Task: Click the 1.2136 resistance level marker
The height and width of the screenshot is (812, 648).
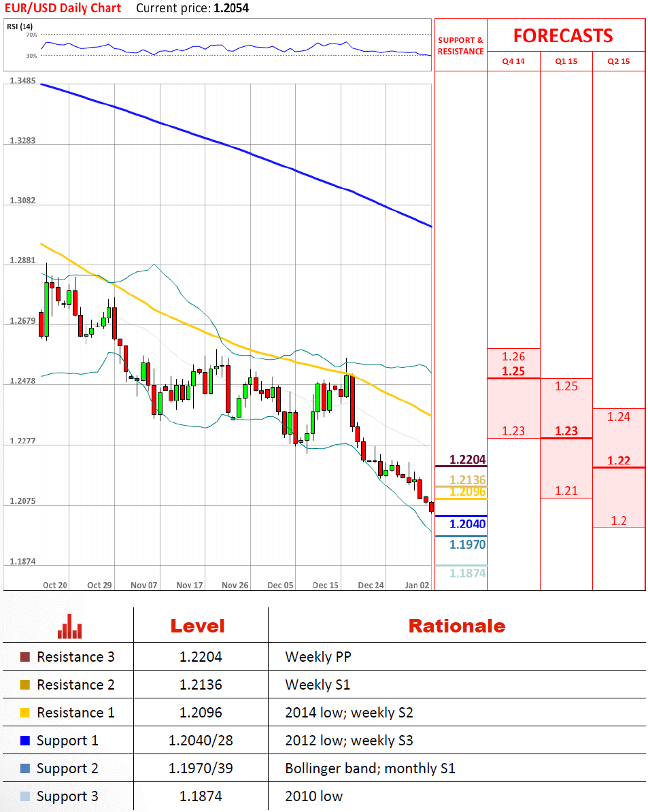Action: pos(467,479)
